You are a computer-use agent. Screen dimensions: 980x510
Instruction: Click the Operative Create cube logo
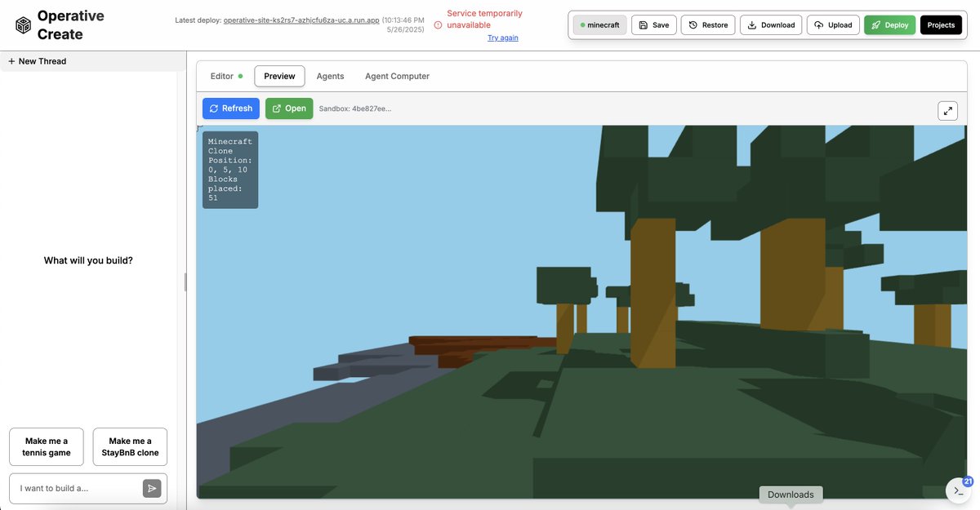pyautogui.click(x=24, y=25)
